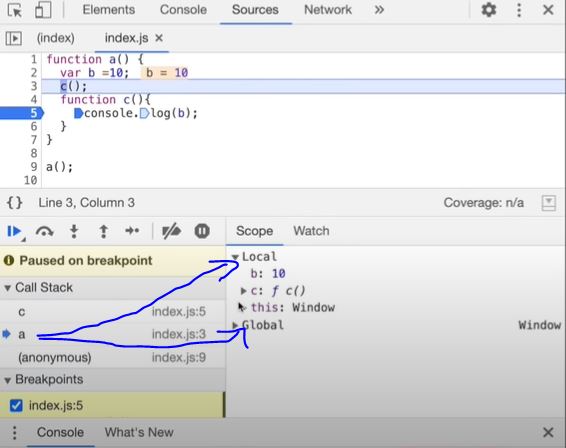This screenshot has width=566, height=448.
Task: Click the inline breakpoint marker before console
Action: click(78, 113)
